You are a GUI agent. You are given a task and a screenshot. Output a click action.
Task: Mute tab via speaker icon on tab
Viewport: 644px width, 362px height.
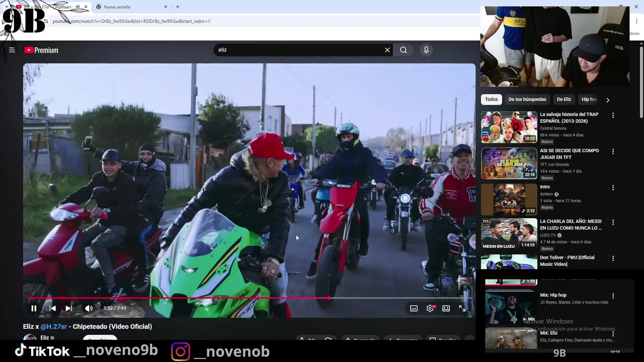point(77,7)
